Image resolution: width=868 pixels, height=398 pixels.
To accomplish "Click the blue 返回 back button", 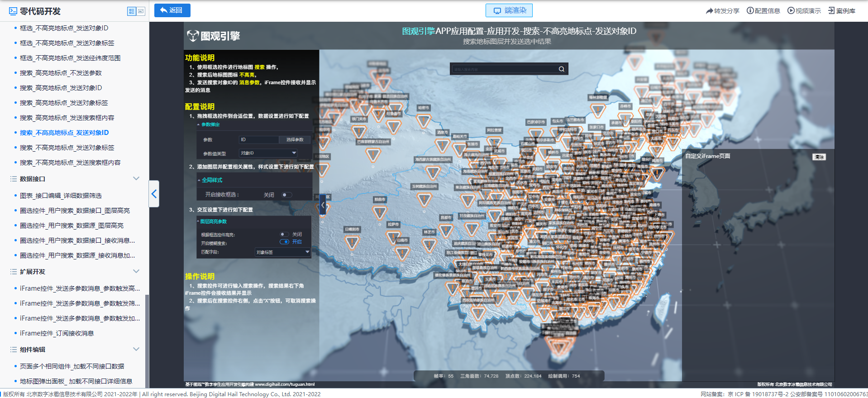I will click(172, 10).
